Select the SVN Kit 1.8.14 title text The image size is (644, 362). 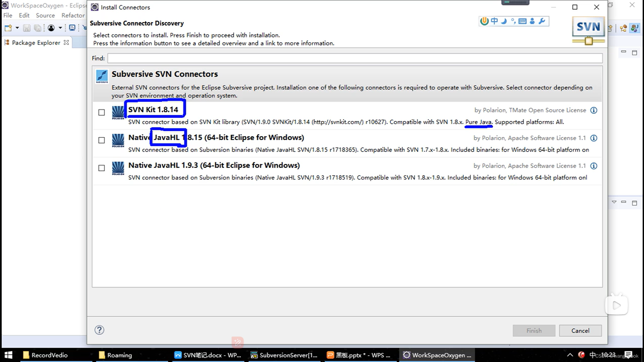(153, 110)
